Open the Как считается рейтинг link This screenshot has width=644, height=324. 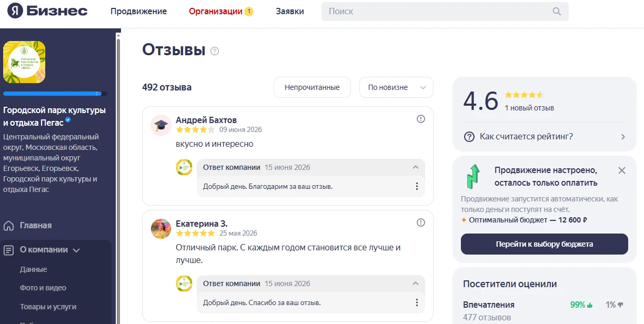pos(526,137)
